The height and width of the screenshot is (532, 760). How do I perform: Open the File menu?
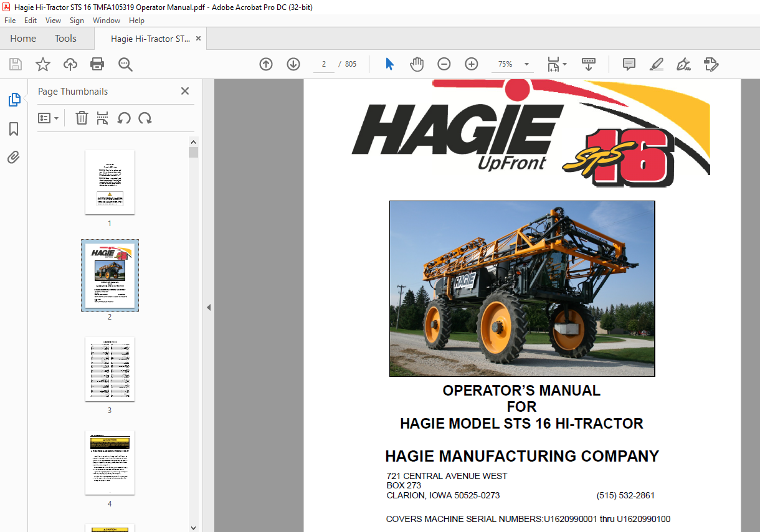10,21
